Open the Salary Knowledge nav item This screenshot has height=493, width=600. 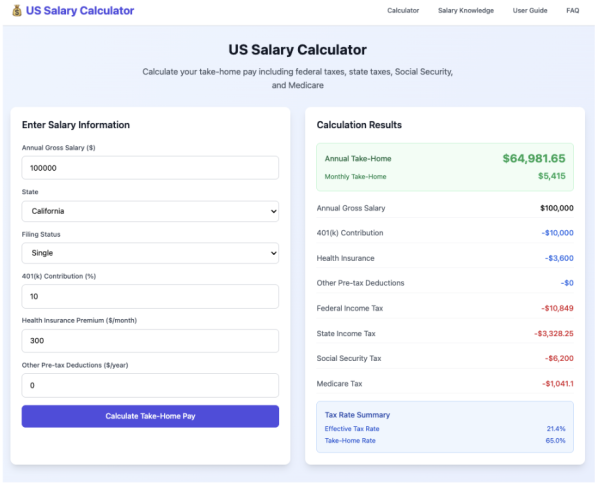(466, 11)
